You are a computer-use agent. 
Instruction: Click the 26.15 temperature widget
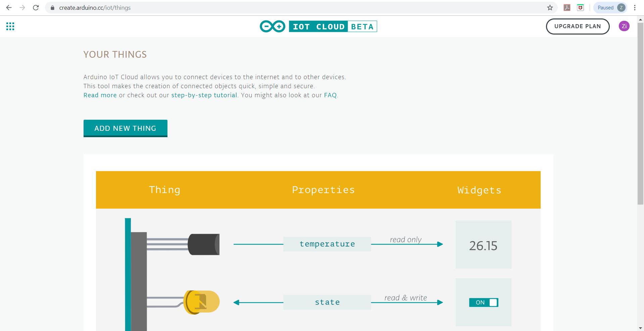coord(483,244)
